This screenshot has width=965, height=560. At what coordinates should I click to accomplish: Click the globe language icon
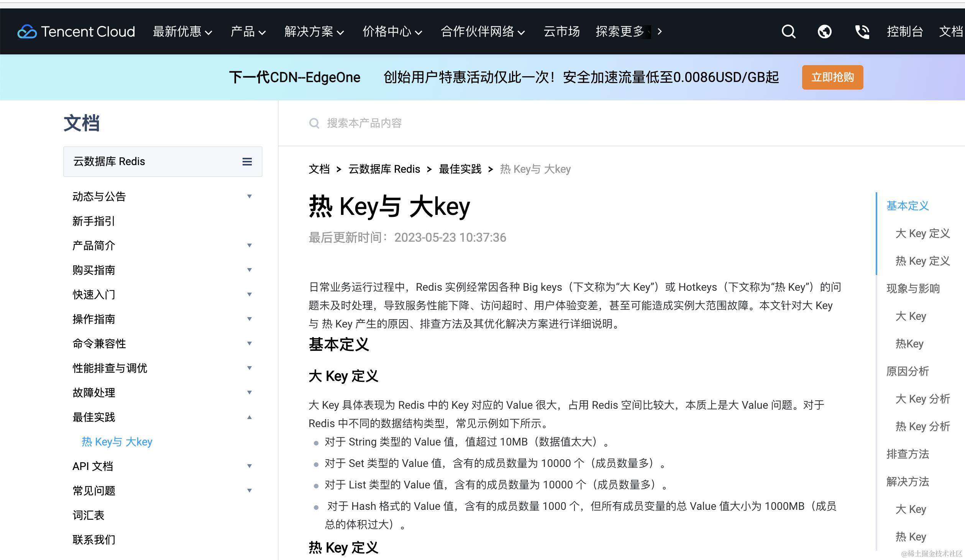point(824,31)
